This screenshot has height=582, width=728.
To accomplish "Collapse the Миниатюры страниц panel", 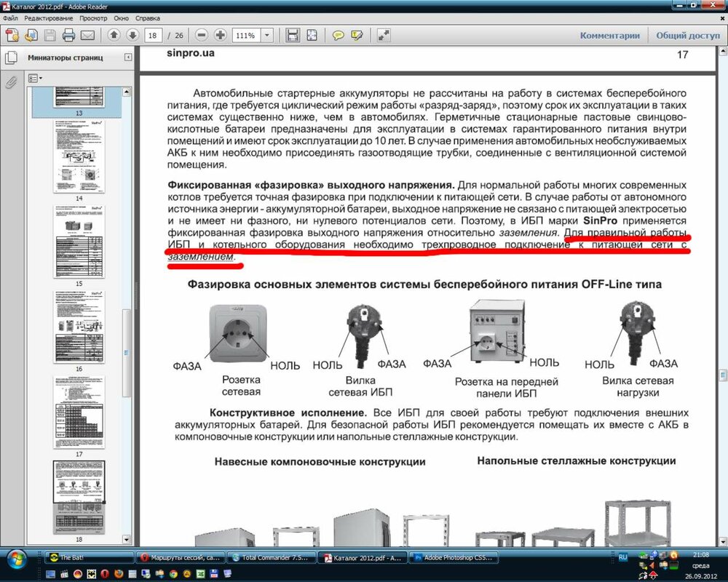I will [x=128, y=57].
